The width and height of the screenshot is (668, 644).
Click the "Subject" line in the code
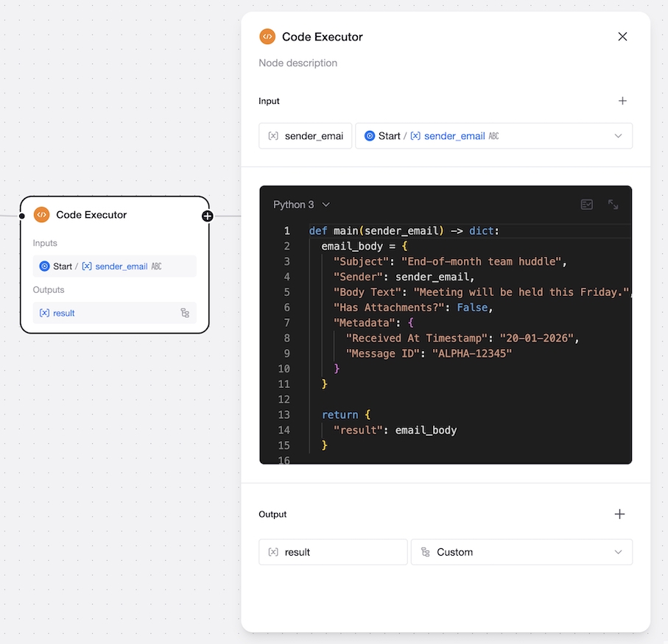[450, 262]
